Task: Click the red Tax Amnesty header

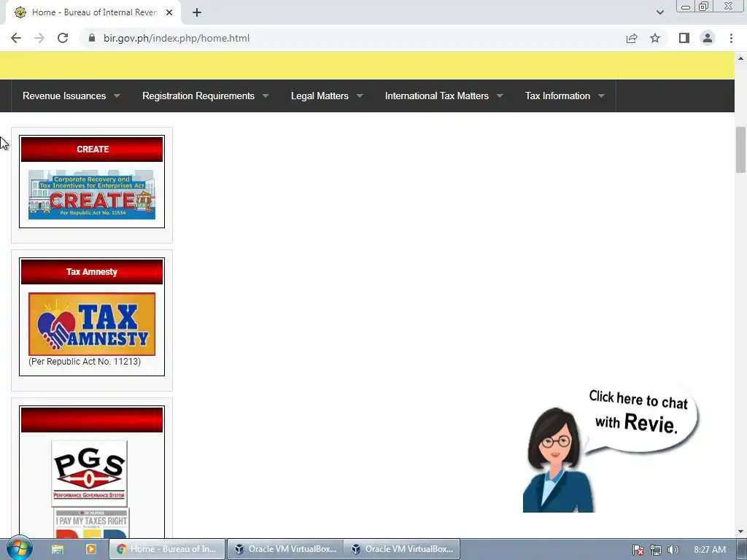Action: coord(92,271)
